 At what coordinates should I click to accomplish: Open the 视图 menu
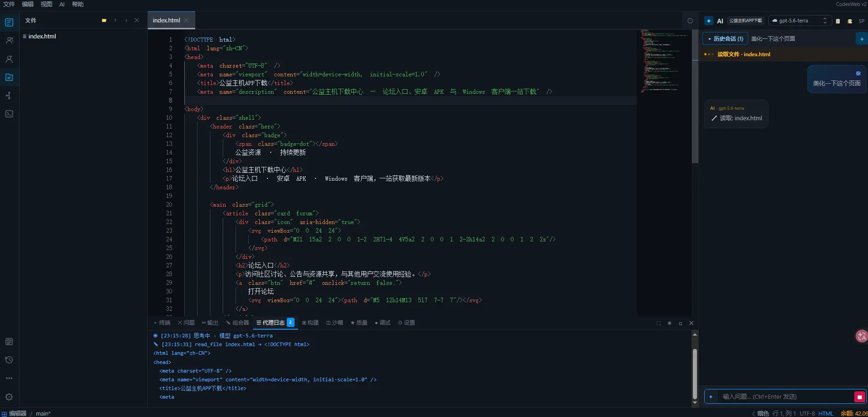(x=46, y=4)
